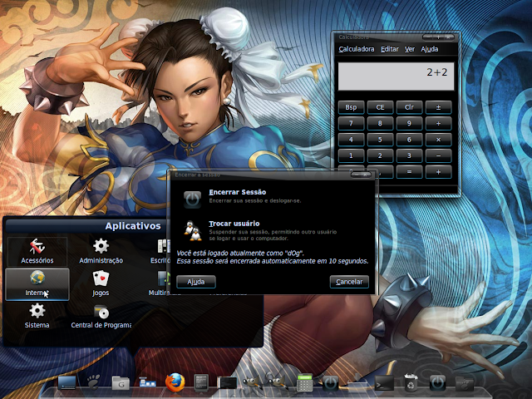Click the equals button on calculator
532x399 pixels.
click(x=409, y=172)
